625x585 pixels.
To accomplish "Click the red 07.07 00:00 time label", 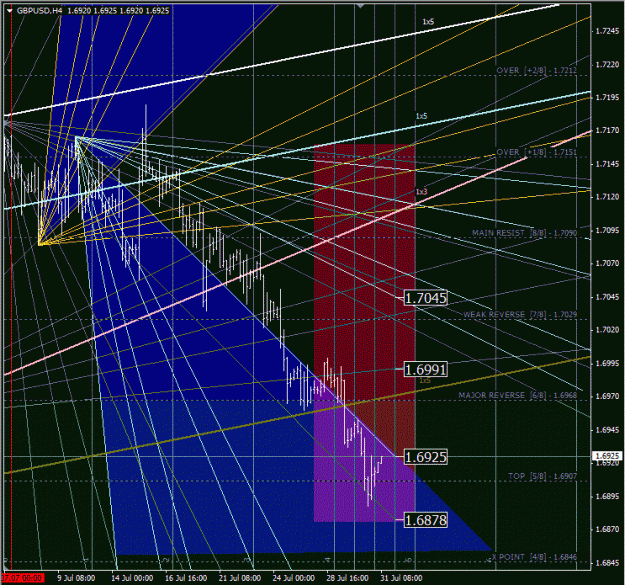I will click(x=22, y=578).
